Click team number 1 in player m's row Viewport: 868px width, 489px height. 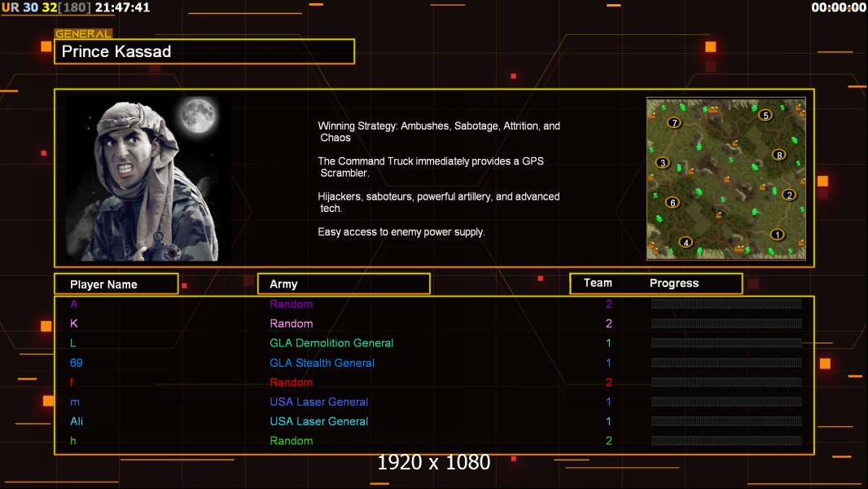(x=608, y=402)
